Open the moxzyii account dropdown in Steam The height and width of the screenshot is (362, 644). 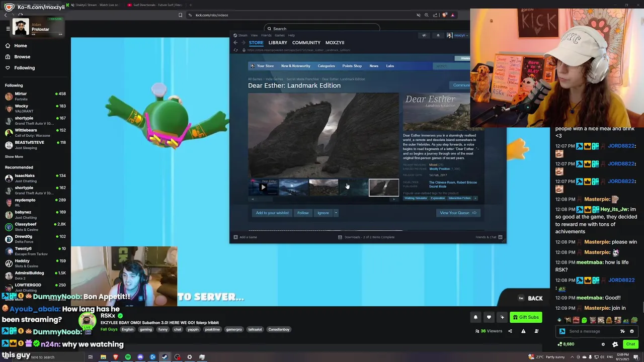coord(457,35)
